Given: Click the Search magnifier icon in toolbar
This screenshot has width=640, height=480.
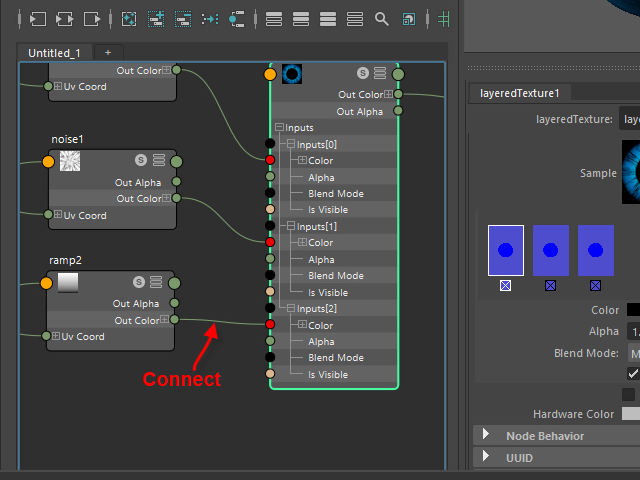Looking at the screenshot, I should click(x=382, y=18).
